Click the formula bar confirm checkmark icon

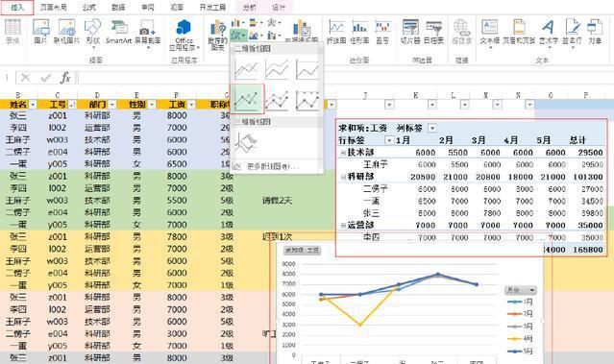point(46,78)
